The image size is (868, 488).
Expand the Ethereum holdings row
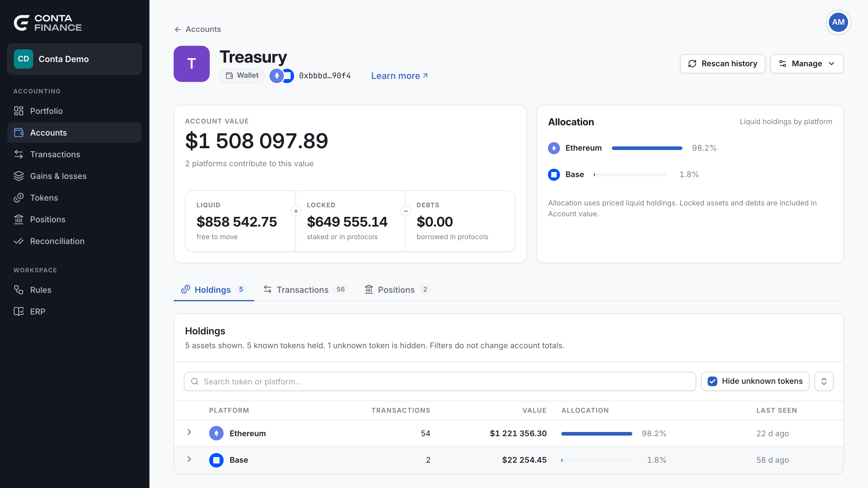coord(189,433)
